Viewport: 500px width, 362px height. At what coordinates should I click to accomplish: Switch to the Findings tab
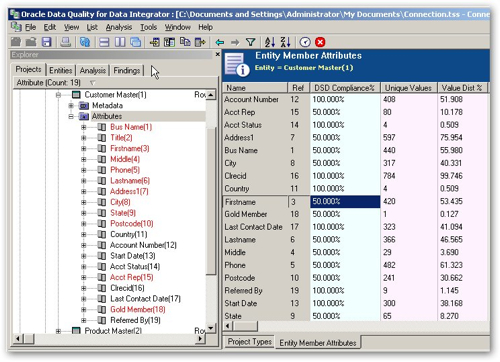click(x=127, y=70)
